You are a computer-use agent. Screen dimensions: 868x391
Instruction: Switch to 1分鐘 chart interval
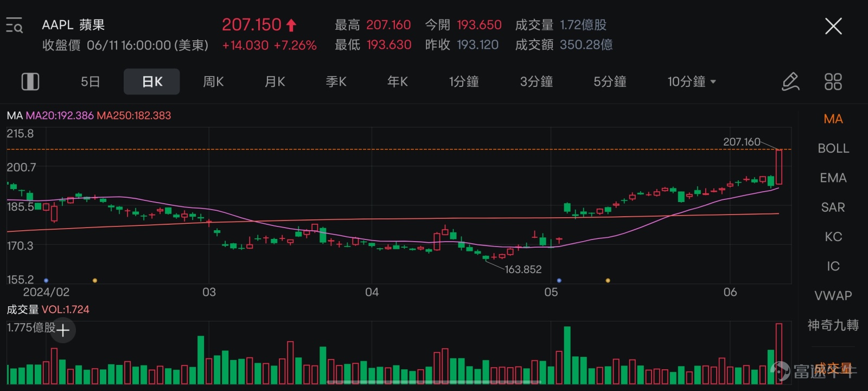(x=464, y=81)
